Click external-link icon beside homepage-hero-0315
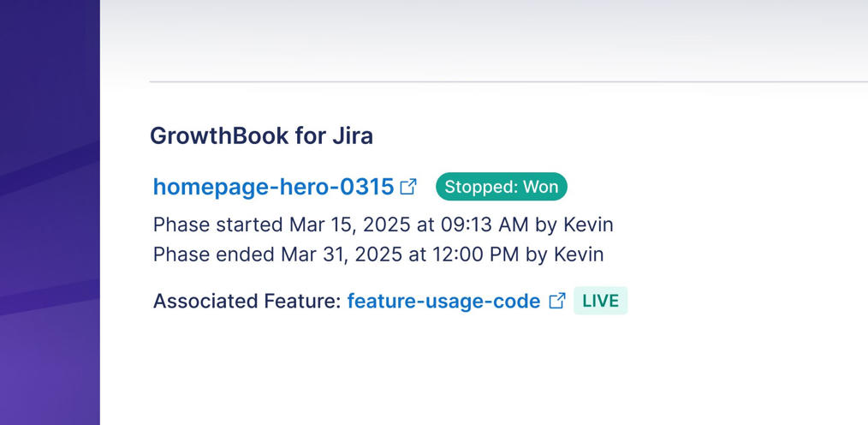Image resolution: width=868 pixels, height=425 pixels. pos(409,186)
